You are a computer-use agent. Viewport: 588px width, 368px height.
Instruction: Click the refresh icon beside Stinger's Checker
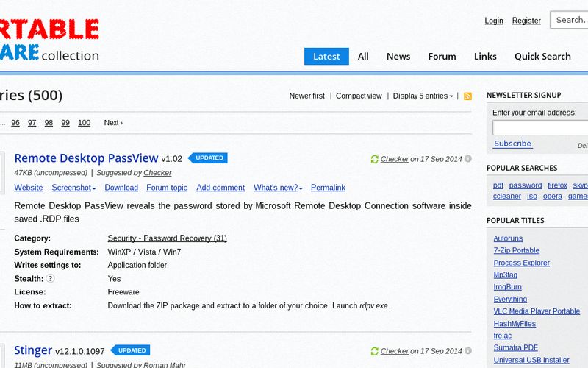[x=374, y=351]
